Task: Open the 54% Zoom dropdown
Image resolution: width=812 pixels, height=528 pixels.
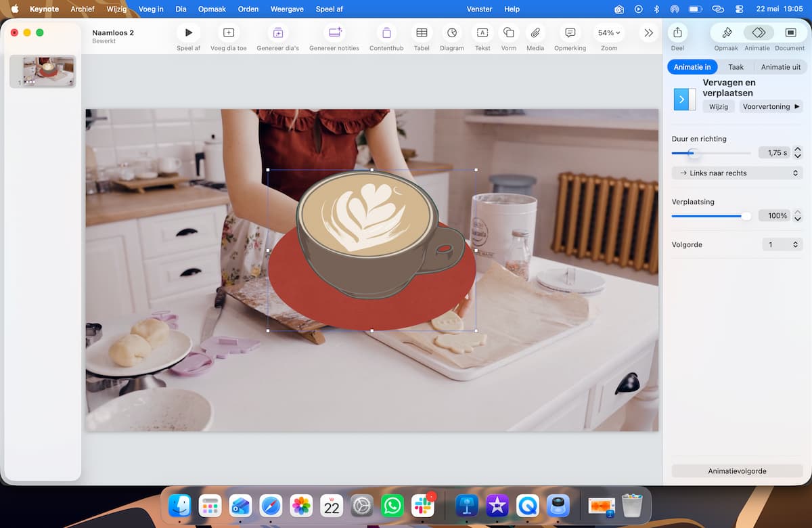Action: tap(609, 33)
